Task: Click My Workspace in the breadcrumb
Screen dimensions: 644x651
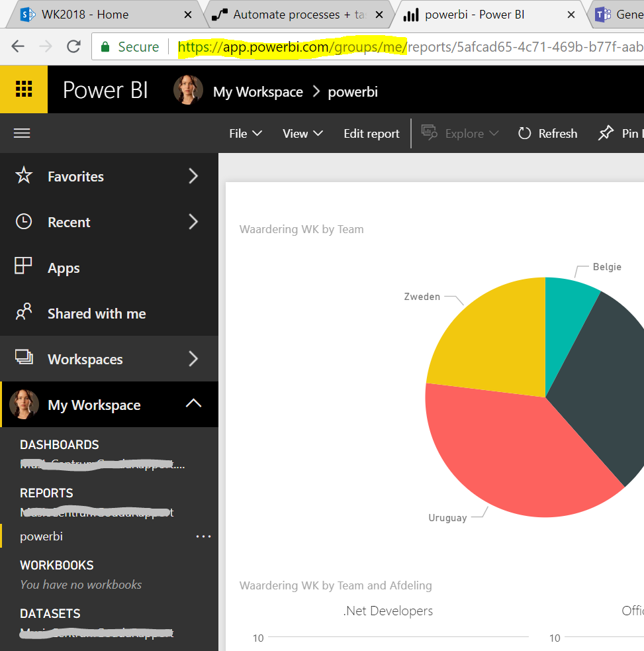Action: click(x=257, y=92)
